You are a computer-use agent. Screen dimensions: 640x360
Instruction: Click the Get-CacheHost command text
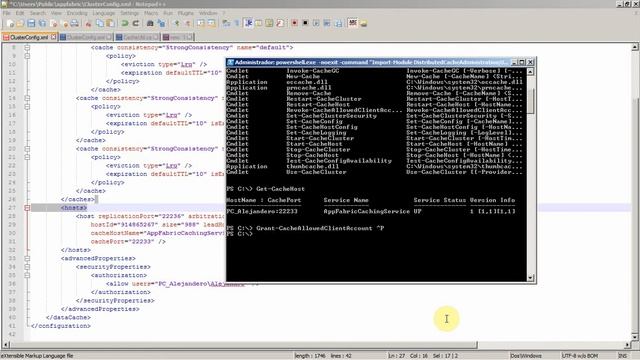280,189
